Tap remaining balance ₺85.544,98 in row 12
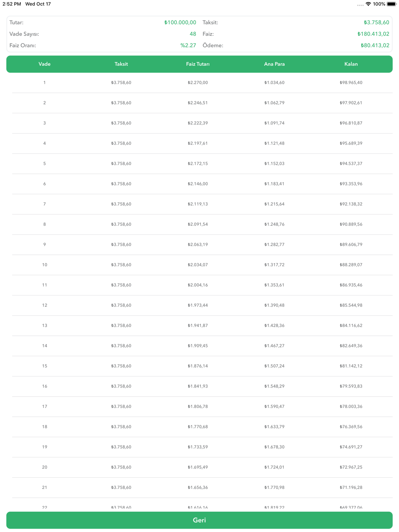Viewport: 399px width, 532px height. pyautogui.click(x=351, y=305)
